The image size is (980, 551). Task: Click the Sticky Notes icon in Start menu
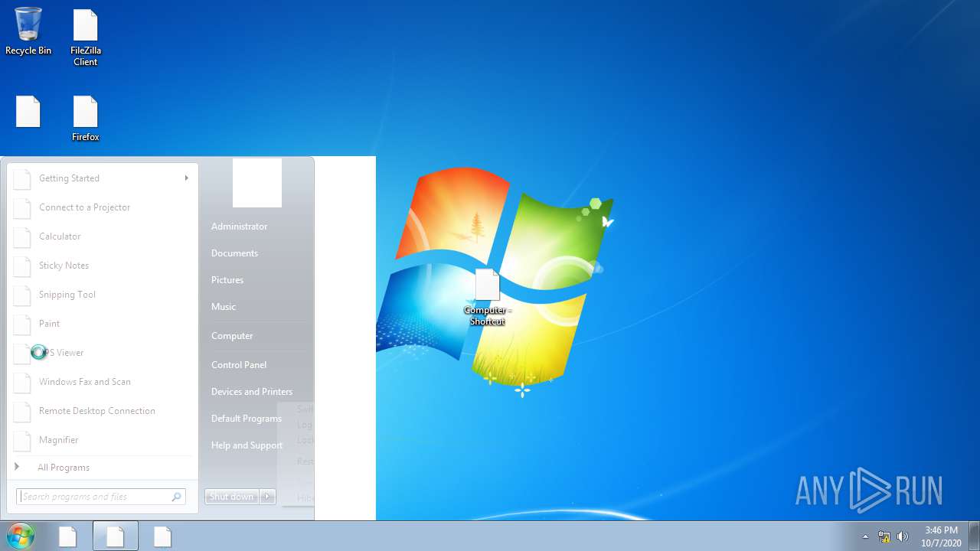pos(23,266)
